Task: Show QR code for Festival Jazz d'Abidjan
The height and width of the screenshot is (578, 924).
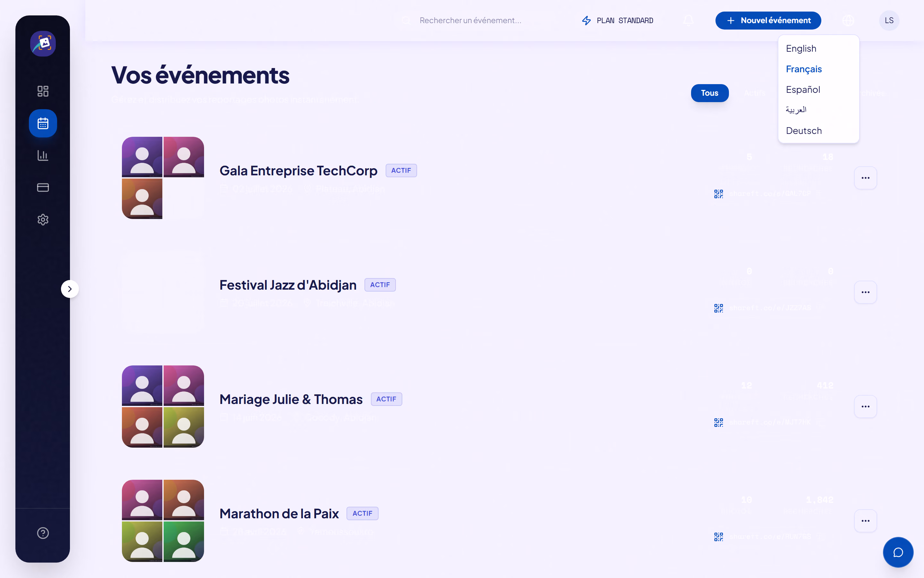Action: click(719, 308)
